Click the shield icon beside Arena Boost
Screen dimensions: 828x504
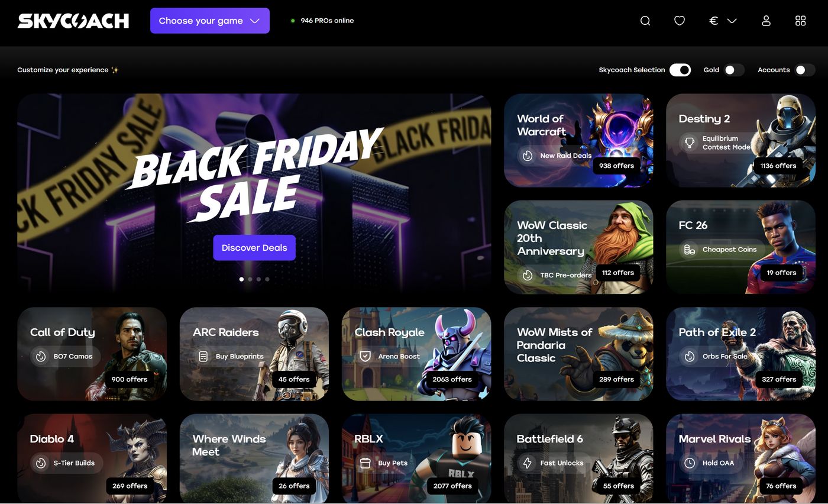point(365,356)
